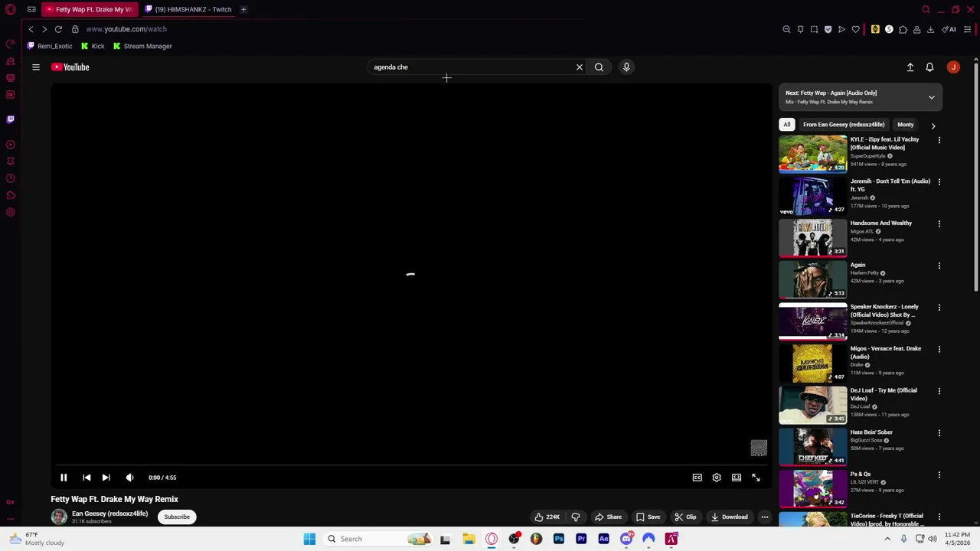Viewport: 980px width, 551px height.
Task: Dislike the video
Action: tap(576, 517)
